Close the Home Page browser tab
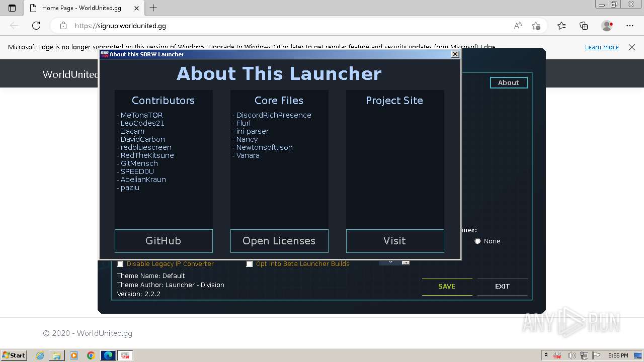 tap(136, 8)
